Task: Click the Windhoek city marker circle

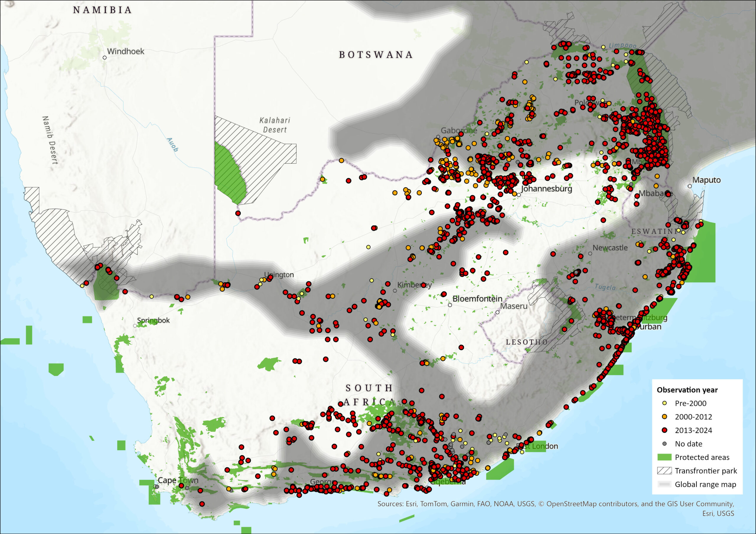Action: pyautogui.click(x=105, y=58)
